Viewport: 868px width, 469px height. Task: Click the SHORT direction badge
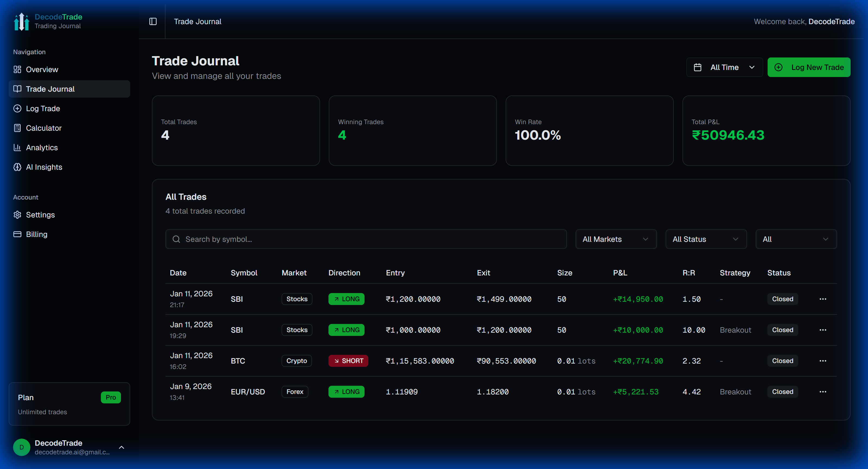click(348, 361)
